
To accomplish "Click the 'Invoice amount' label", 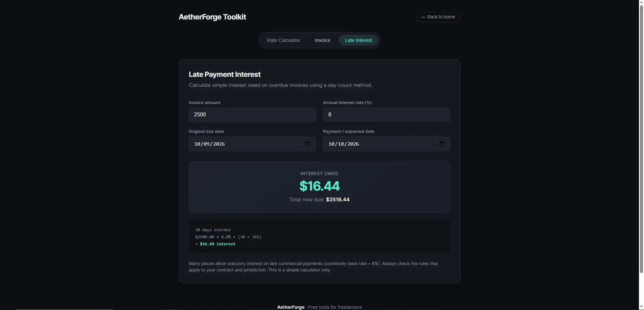I will 205,103.
